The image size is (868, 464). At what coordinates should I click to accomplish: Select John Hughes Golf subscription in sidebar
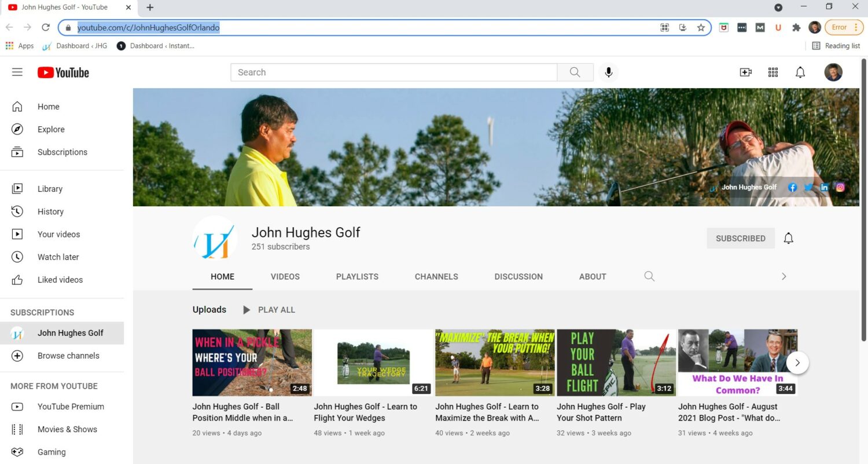pos(62,333)
